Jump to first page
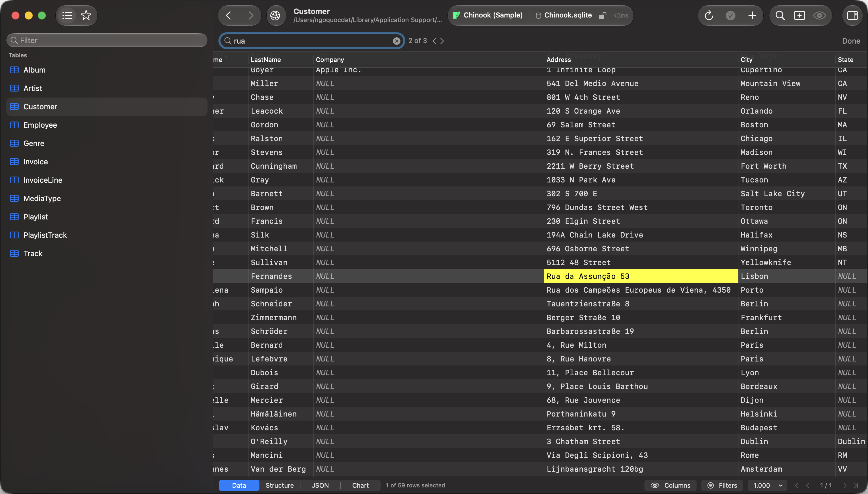 tap(796, 485)
